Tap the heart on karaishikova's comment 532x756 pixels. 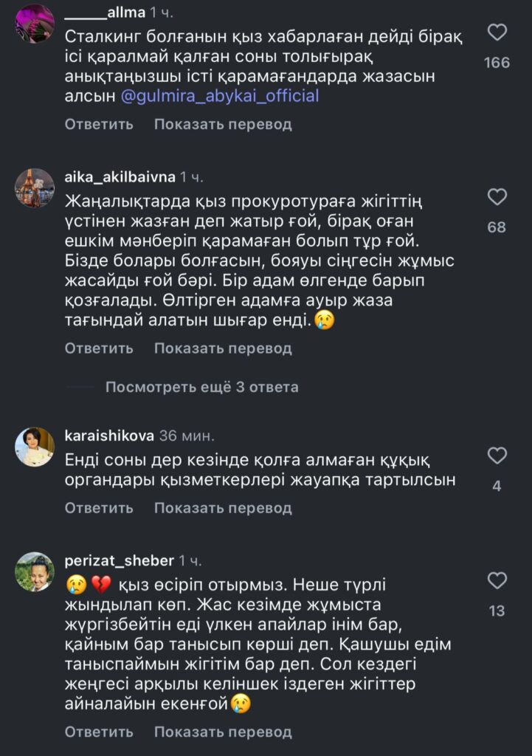pyautogui.click(x=498, y=456)
